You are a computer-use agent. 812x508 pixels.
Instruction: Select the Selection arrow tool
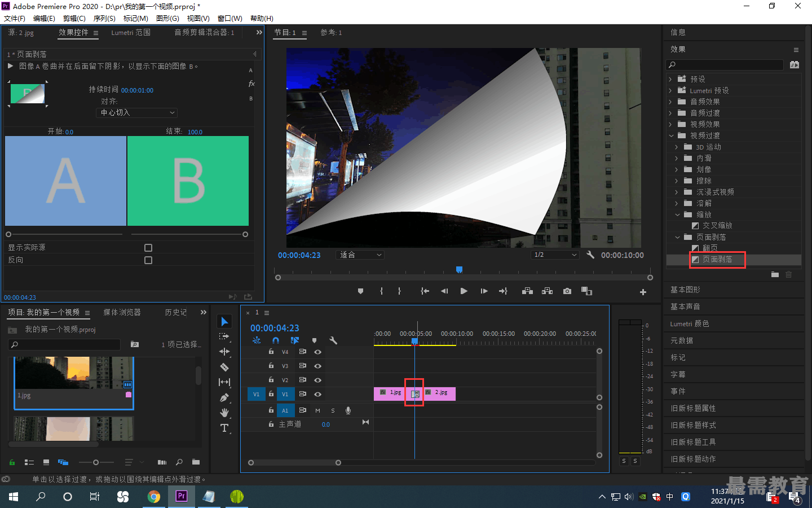pos(224,321)
